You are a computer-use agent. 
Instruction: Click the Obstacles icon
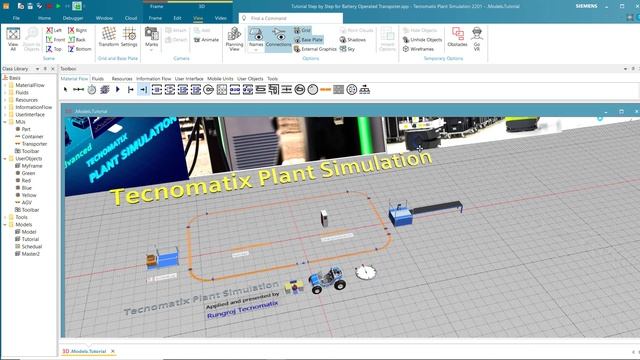click(x=457, y=37)
